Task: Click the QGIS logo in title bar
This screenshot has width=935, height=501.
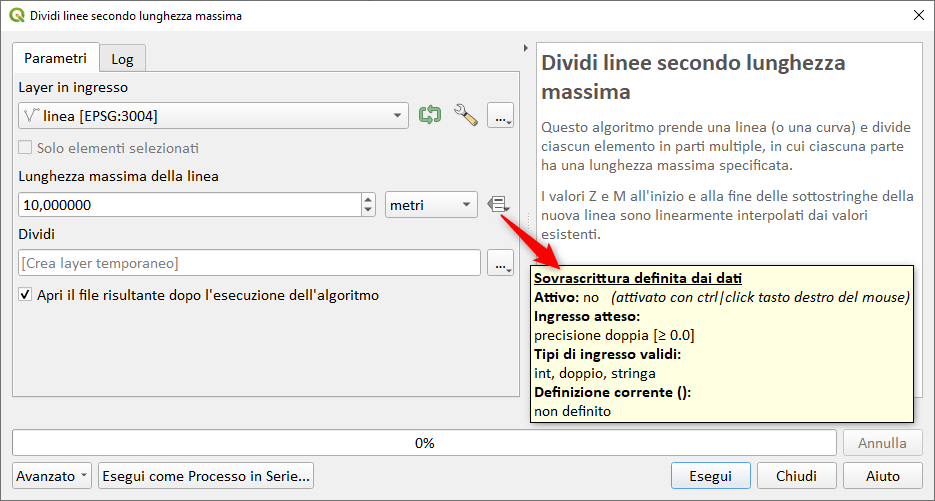Action: click(x=16, y=16)
